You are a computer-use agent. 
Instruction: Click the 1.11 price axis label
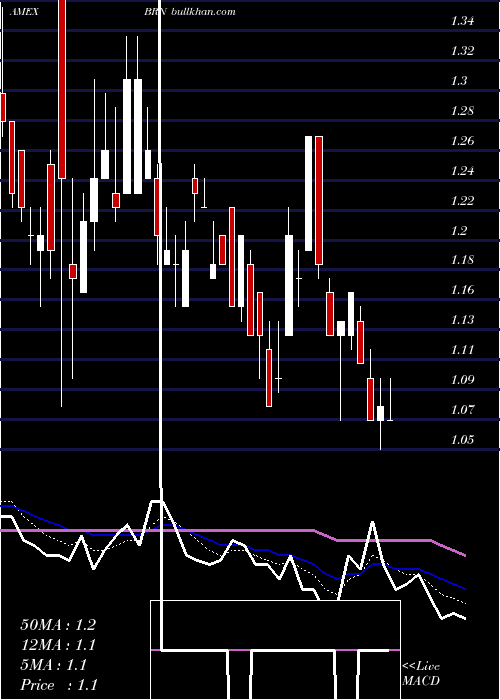tap(462, 350)
